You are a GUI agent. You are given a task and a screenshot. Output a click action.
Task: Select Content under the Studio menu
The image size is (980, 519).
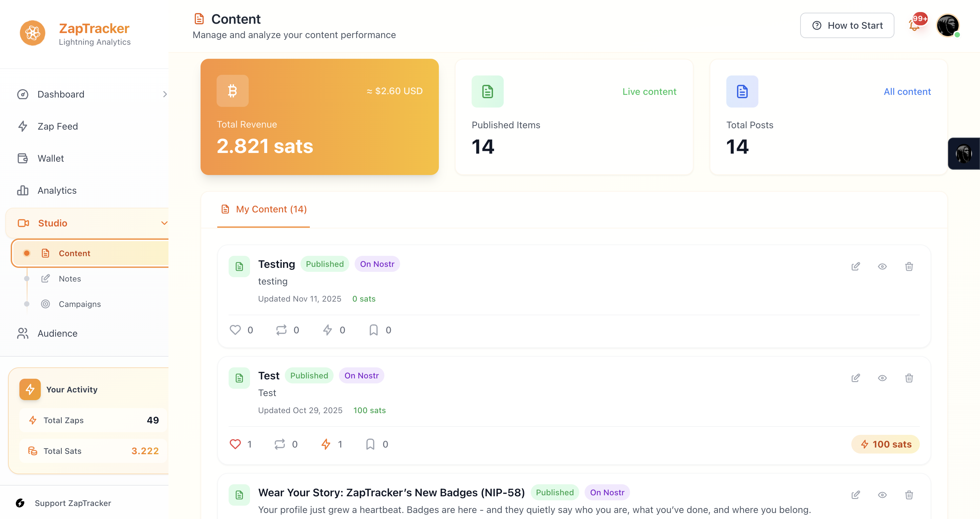point(75,253)
